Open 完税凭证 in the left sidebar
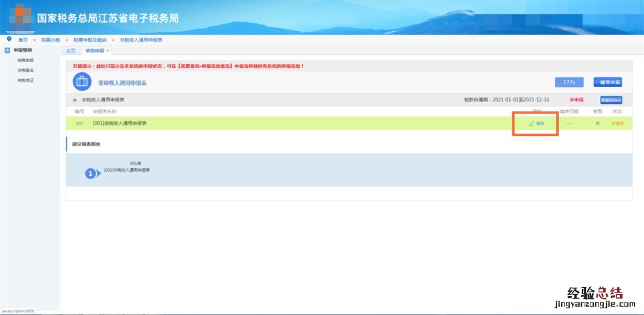 pyautogui.click(x=26, y=81)
